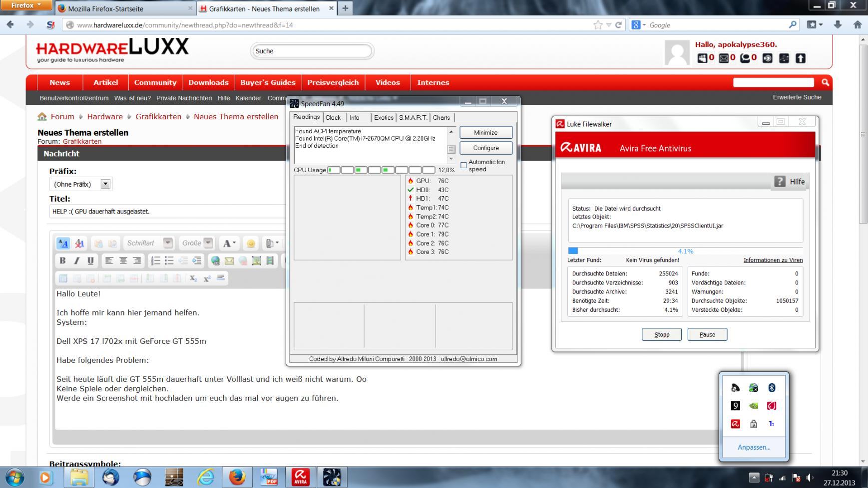Insert an email link
868x488 pixels.
[229, 260]
